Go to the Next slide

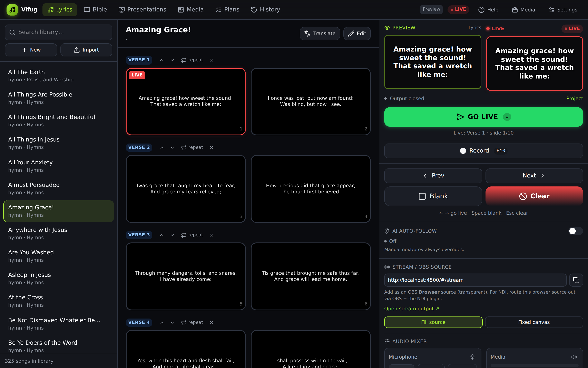(x=534, y=176)
